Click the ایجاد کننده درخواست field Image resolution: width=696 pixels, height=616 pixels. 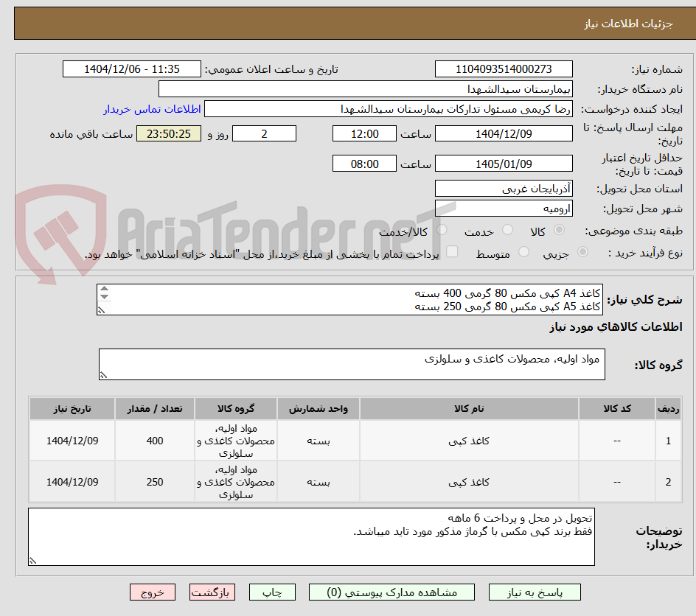point(389,109)
